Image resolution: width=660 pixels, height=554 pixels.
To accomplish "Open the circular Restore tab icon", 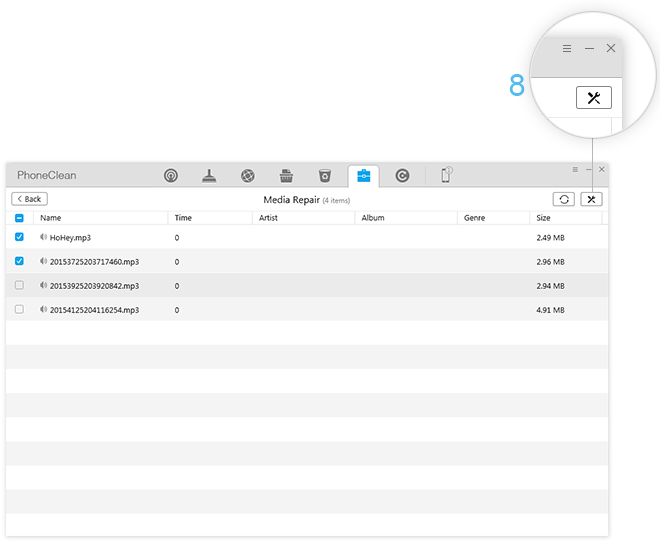I will pyautogui.click(x=402, y=176).
